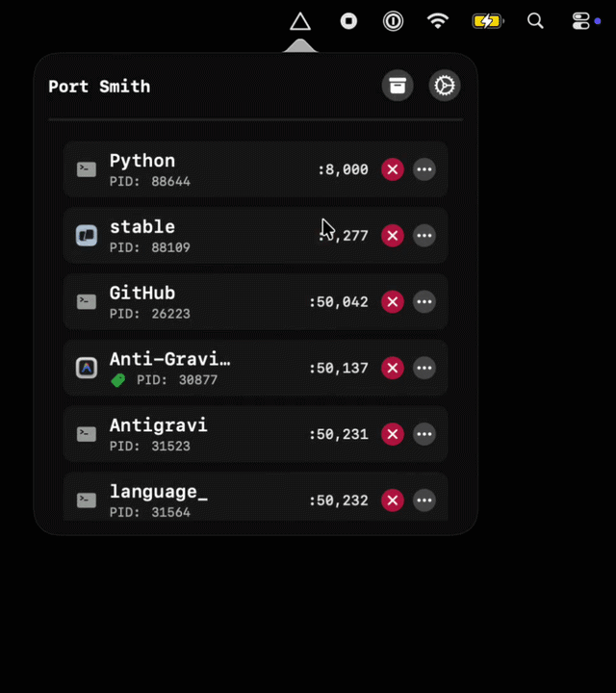Viewport: 616px width, 693px height.
Task: Click the green tag on Anti-Gravi… row
Action: 118,380
